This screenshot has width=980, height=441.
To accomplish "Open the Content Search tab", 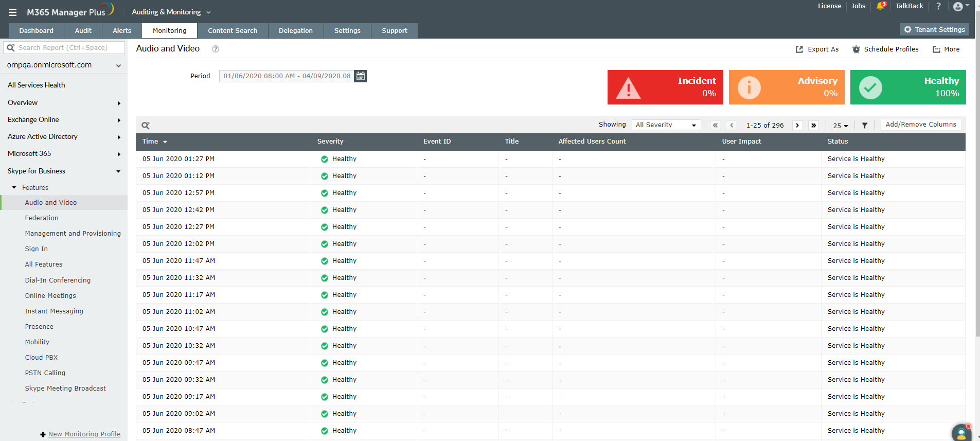I will tap(233, 31).
